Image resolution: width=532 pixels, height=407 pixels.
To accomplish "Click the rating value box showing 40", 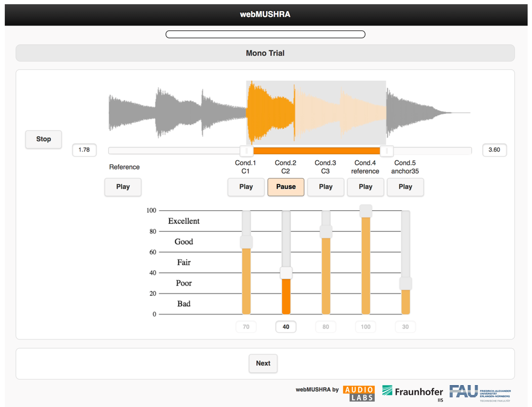I will 286,327.
